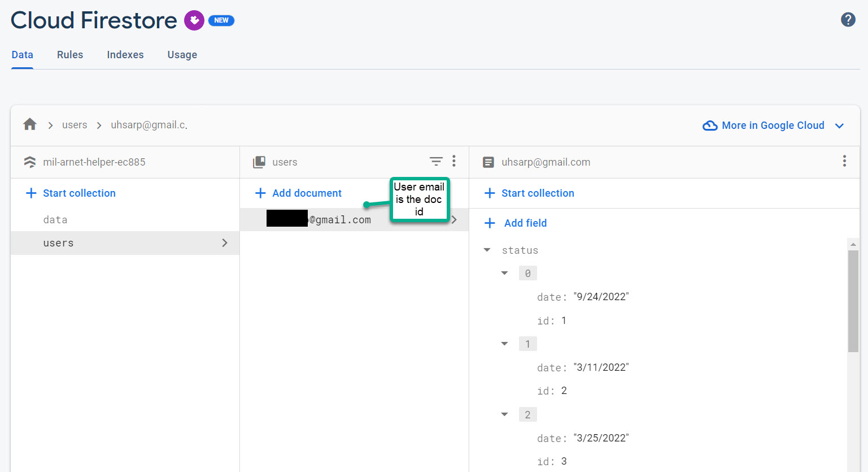Click the date value "3/25/2022"
This screenshot has height=472, width=868.
[601, 438]
